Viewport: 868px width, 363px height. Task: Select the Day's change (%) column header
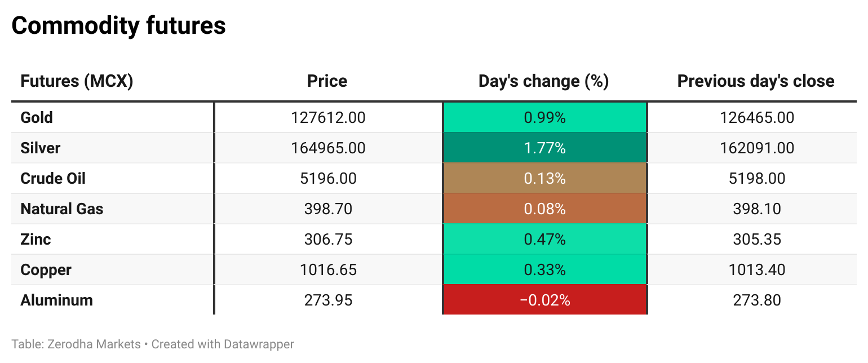(x=543, y=81)
